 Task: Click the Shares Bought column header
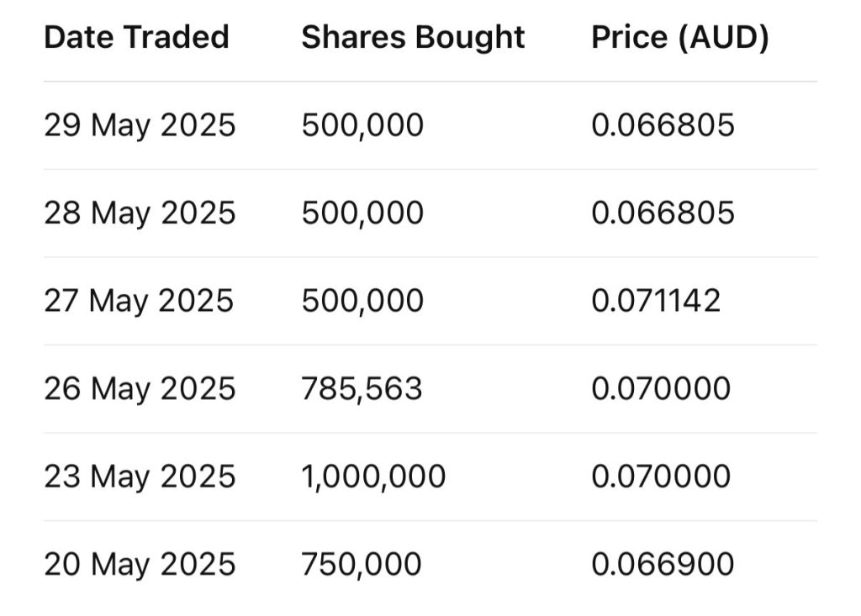click(x=413, y=38)
